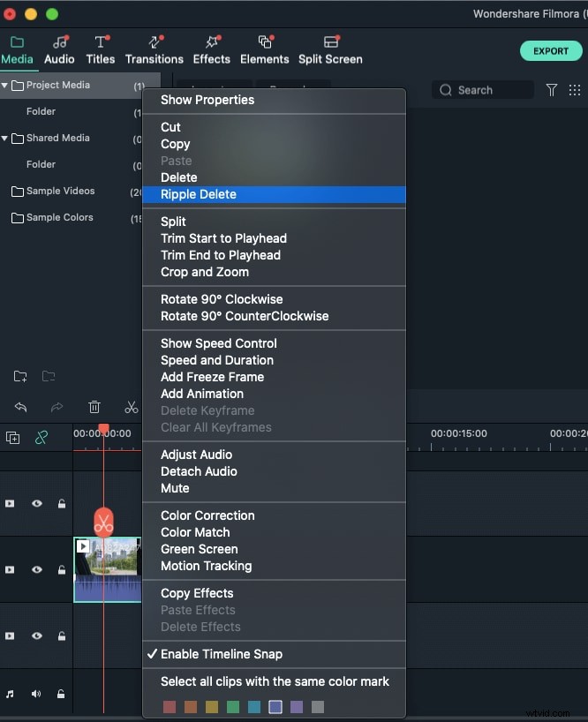Image resolution: width=588 pixels, height=722 pixels.
Task: Click the EXPORT button
Action: pyautogui.click(x=550, y=50)
